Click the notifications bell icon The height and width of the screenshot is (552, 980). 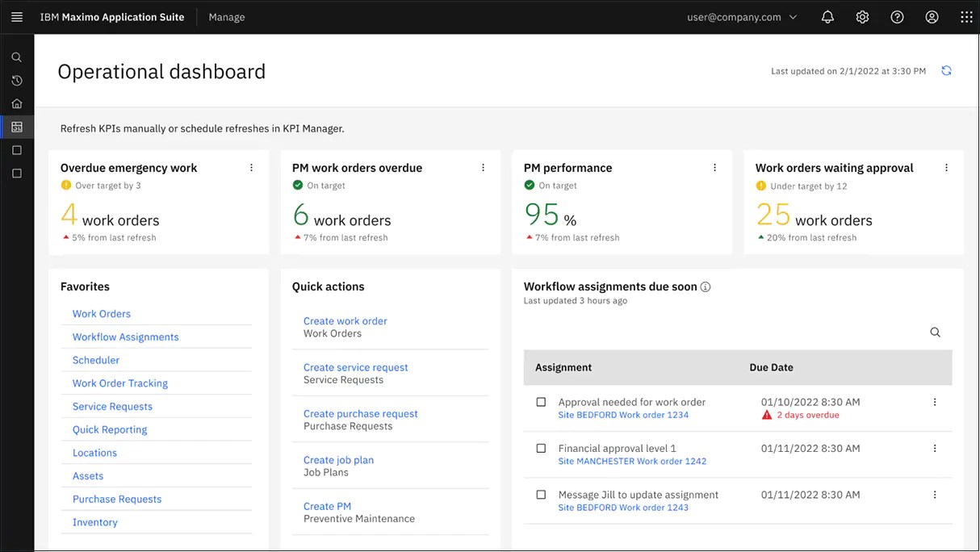point(827,16)
